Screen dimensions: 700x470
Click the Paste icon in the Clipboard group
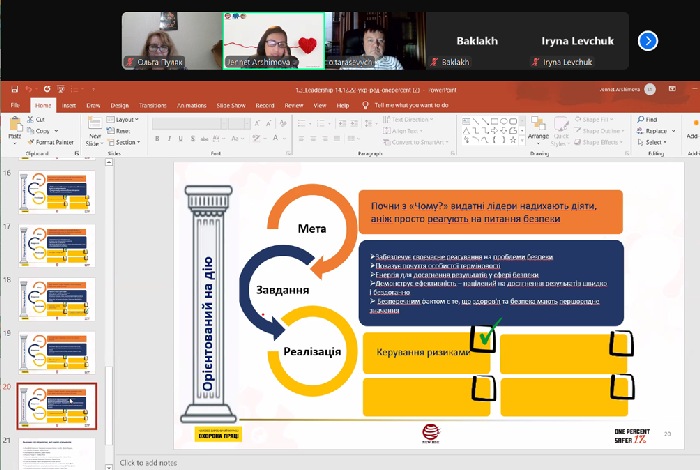[14, 124]
